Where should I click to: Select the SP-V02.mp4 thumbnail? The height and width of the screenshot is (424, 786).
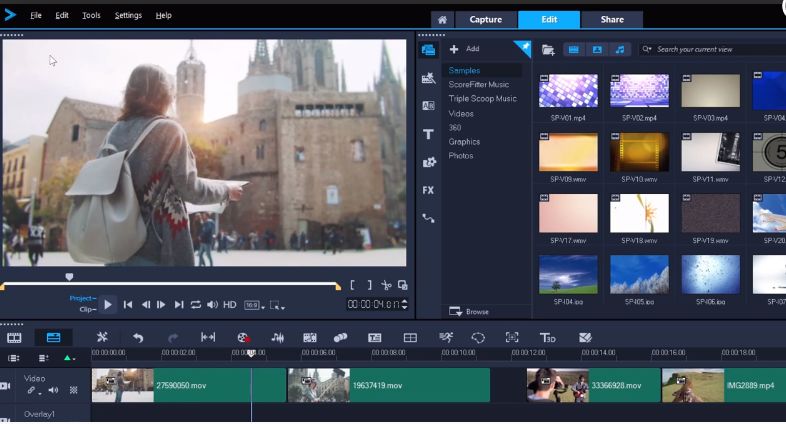[639, 91]
